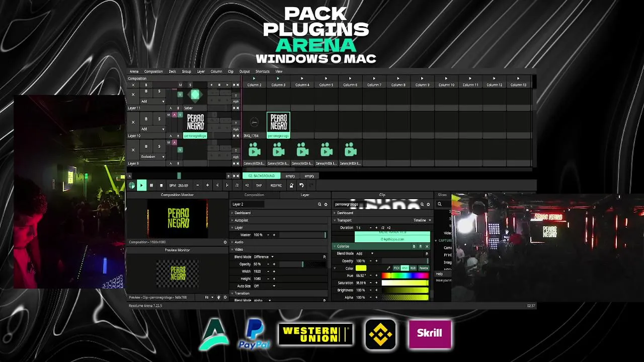Toggle Bypass B on Layer 10
The height and width of the screenshot is (362, 644).
[x=146, y=119]
